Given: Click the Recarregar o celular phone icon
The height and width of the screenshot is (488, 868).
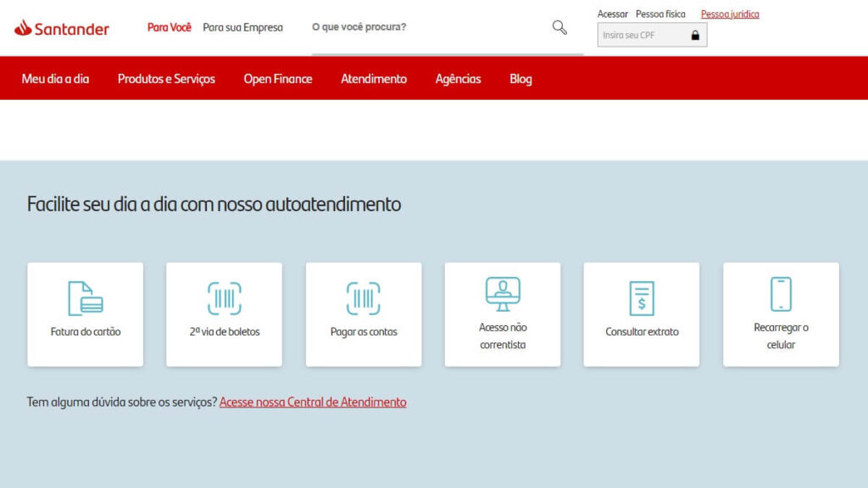Looking at the screenshot, I should pyautogui.click(x=781, y=294).
